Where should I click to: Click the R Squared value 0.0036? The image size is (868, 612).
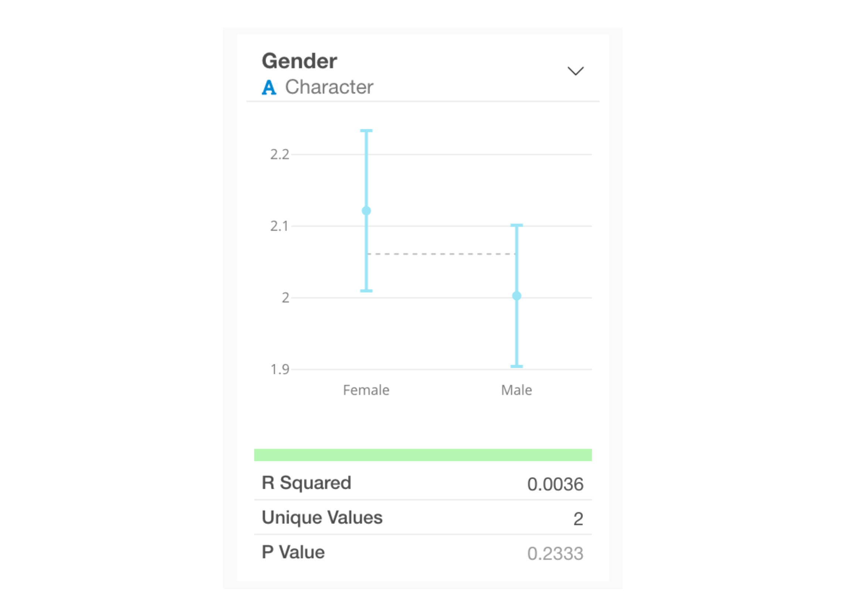(x=555, y=484)
